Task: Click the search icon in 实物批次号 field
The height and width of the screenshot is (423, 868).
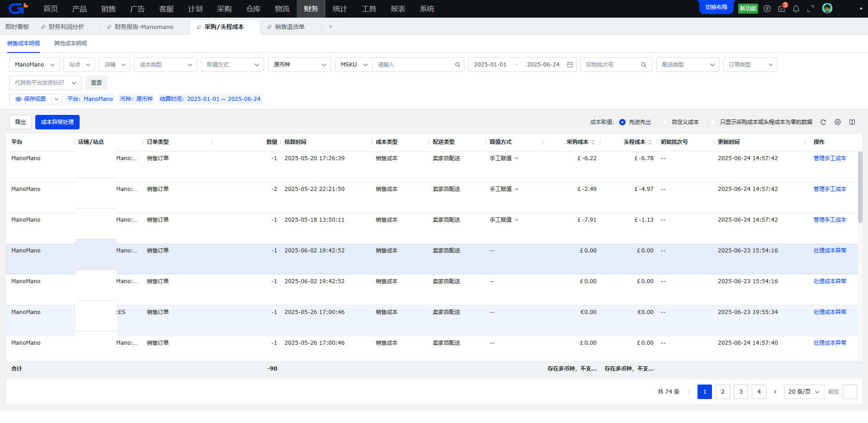Action: pyautogui.click(x=644, y=65)
